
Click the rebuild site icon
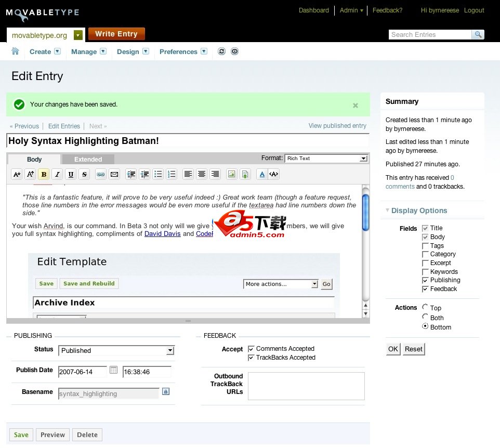(221, 51)
